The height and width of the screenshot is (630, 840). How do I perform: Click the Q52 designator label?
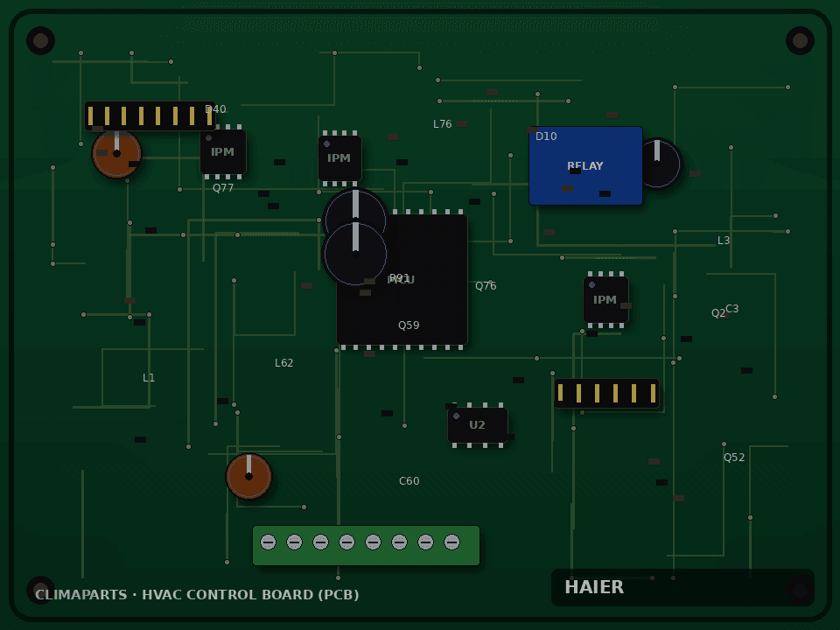[x=734, y=458]
